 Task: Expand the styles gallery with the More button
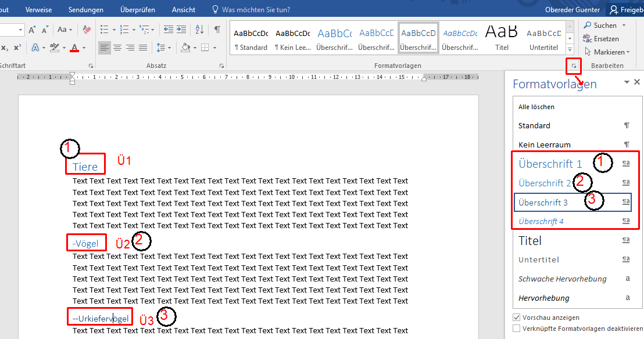pyautogui.click(x=570, y=50)
